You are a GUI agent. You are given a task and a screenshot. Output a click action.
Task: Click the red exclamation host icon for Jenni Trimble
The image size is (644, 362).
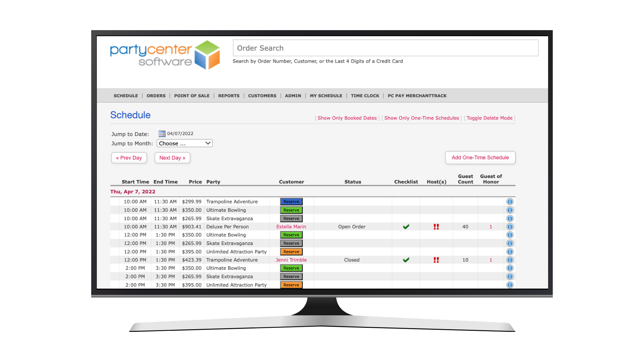pyautogui.click(x=436, y=259)
